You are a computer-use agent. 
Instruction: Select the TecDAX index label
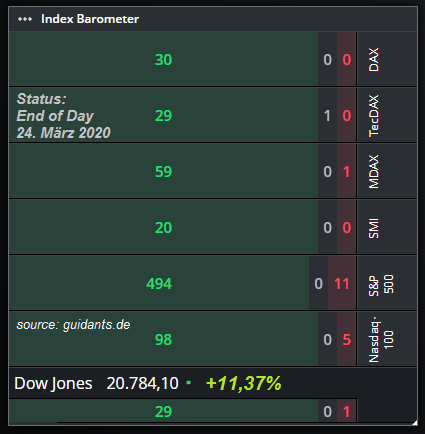(374, 115)
